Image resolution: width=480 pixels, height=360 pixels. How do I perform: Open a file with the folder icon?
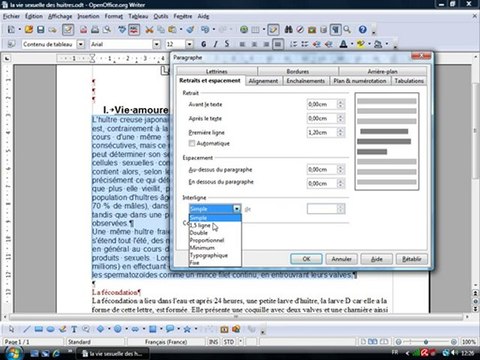pyautogui.click(x=29, y=29)
